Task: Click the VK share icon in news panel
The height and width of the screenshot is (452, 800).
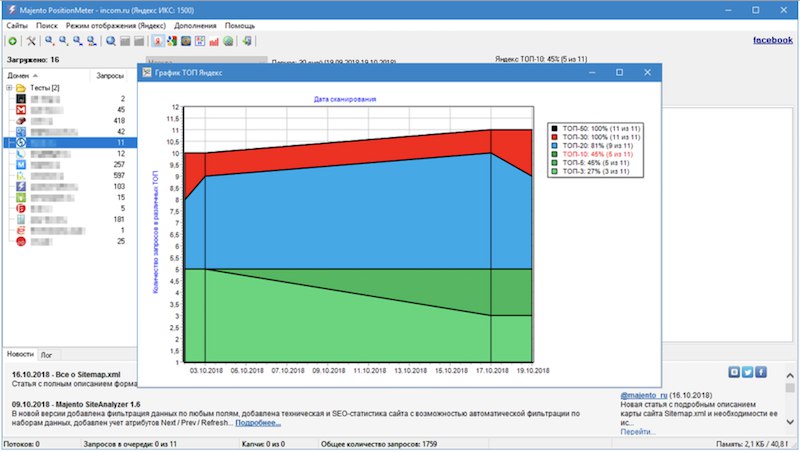Action: coord(734,372)
